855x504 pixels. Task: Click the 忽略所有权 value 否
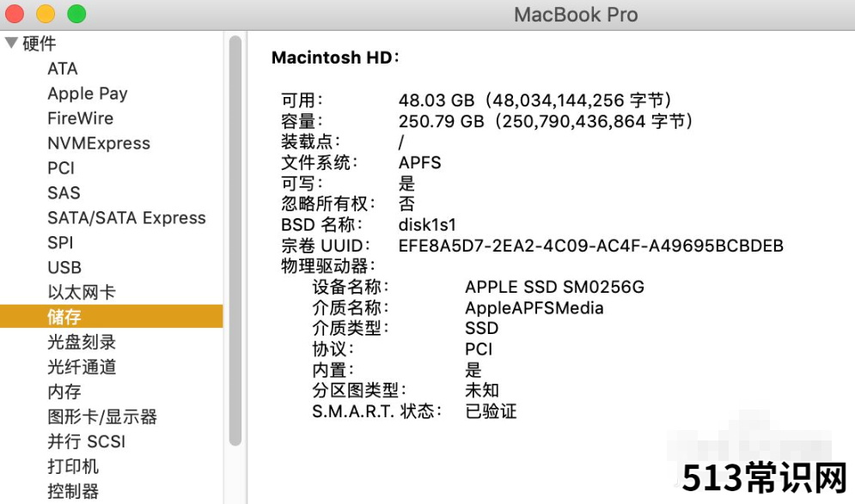[406, 203]
